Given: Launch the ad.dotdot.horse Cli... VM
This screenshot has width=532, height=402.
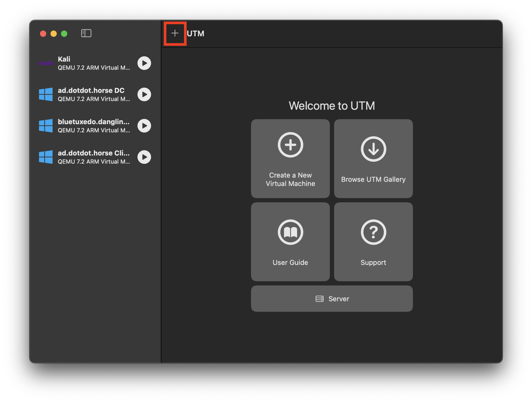Looking at the screenshot, I should [144, 157].
